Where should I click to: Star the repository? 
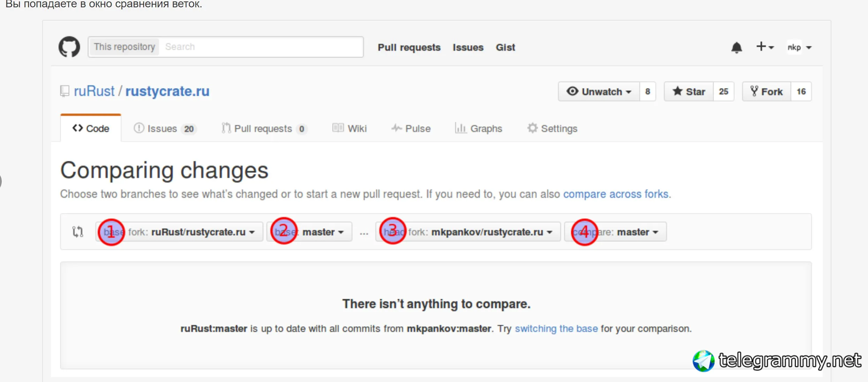pyautogui.click(x=689, y=92)
